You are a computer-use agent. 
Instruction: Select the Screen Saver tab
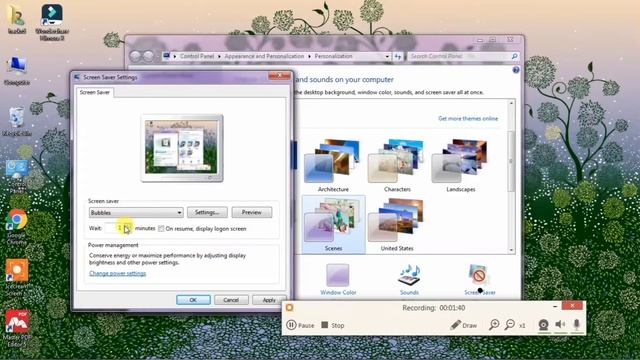[95, 92]
